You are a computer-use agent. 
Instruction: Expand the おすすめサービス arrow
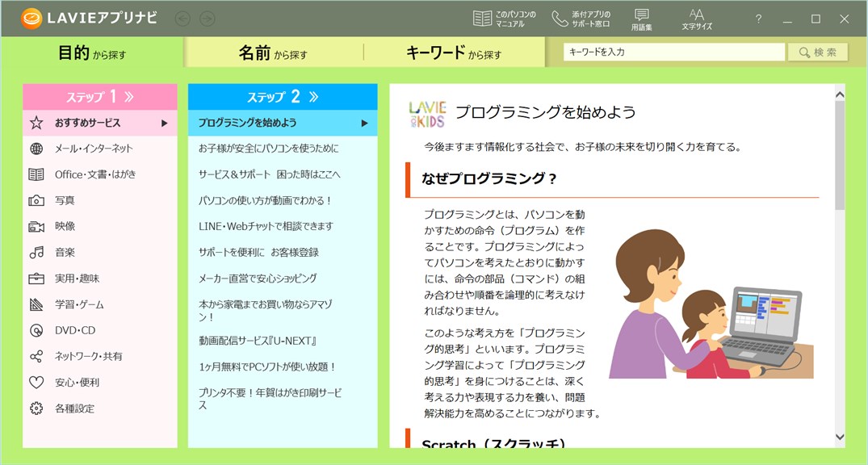pyautogui.click(x=165, y=123)
